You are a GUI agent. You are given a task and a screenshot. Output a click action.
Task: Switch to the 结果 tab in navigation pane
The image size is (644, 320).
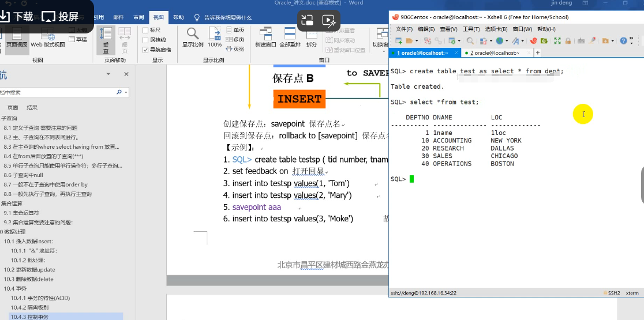click(32, 107)
